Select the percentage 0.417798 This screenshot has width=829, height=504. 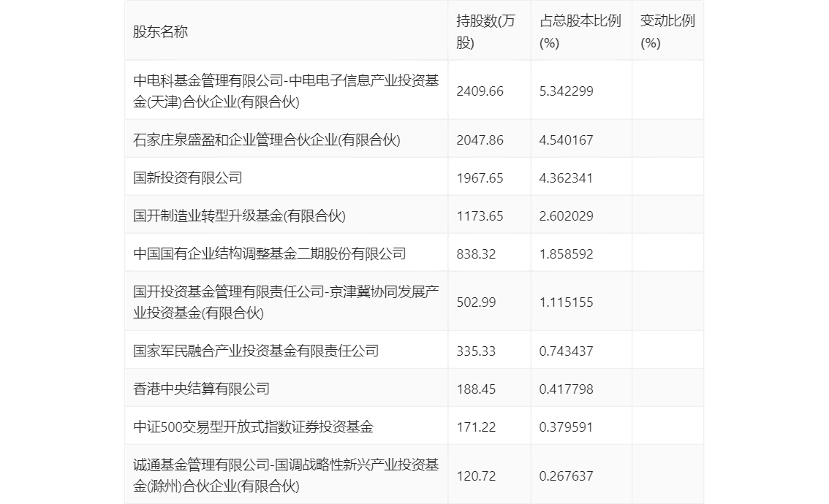[x=567, y=389]
